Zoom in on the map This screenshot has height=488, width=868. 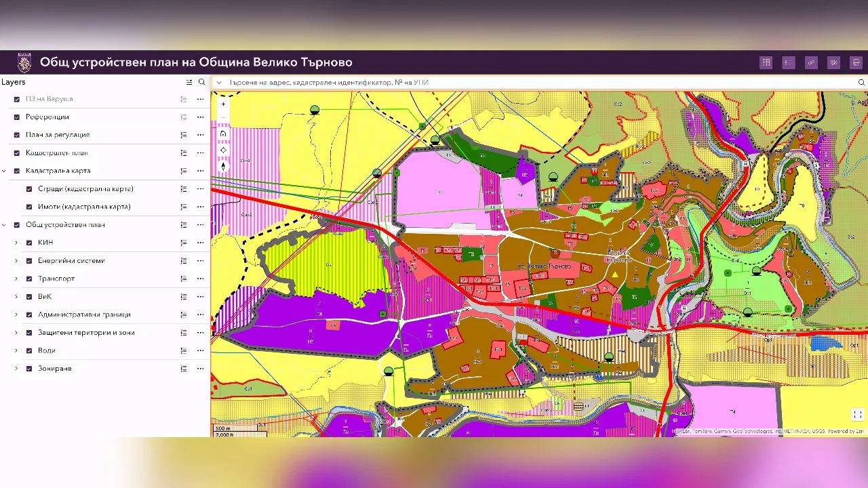pyautogui.click(x=223, y=104)
